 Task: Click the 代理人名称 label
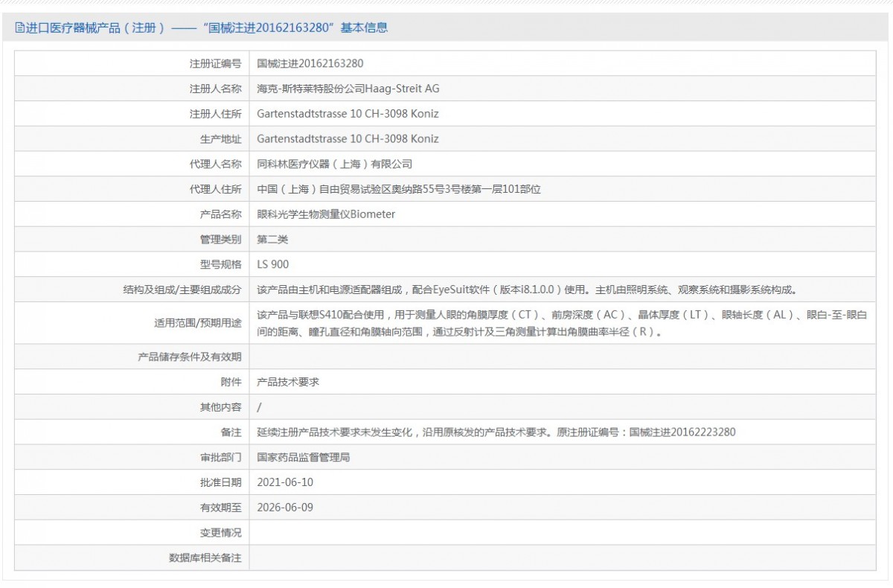pyautogui.click(x=216, y=164)
